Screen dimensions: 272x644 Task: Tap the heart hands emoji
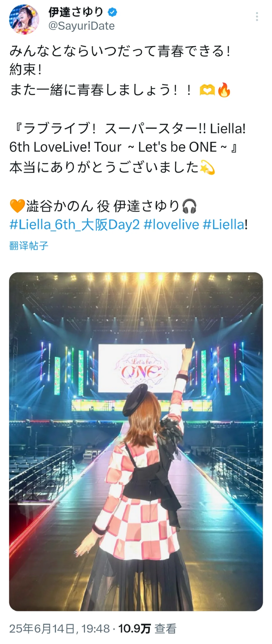click(207, 90)
